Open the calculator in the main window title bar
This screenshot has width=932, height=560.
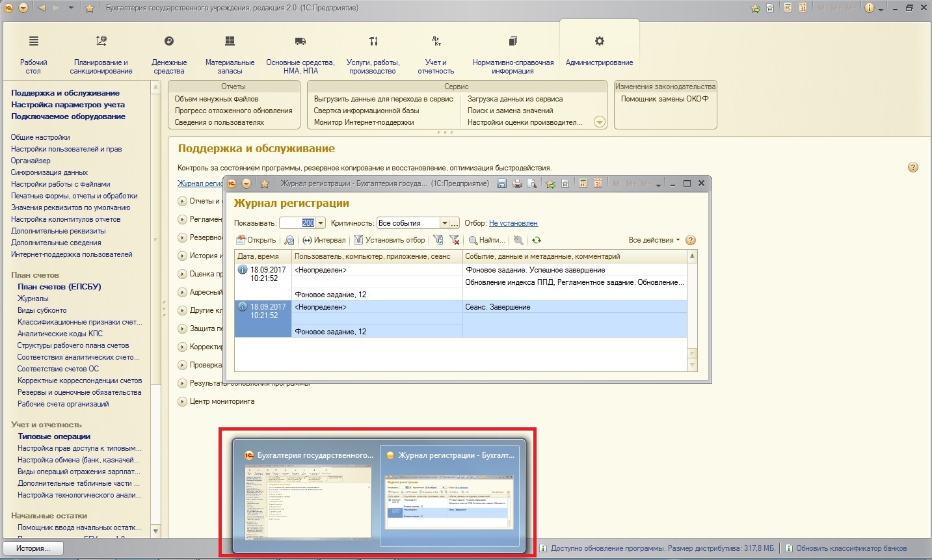tap(788, 8)
